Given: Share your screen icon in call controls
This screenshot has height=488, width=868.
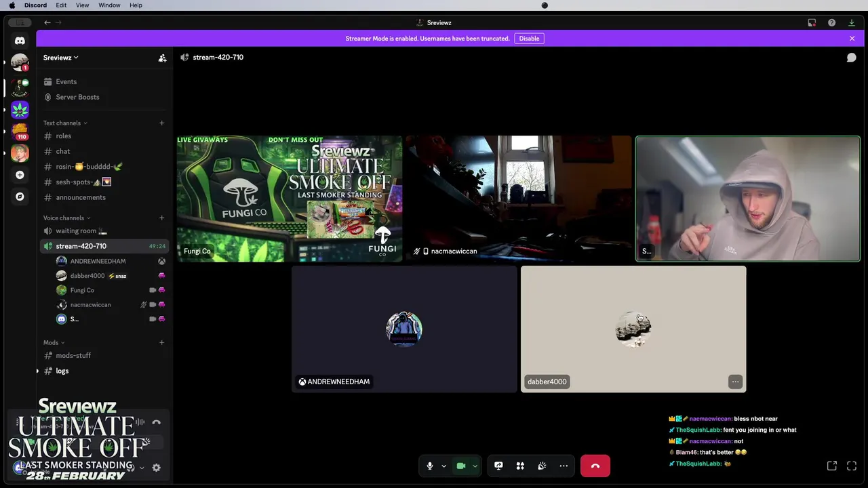Looking at the screenshot, I should 498,466.
